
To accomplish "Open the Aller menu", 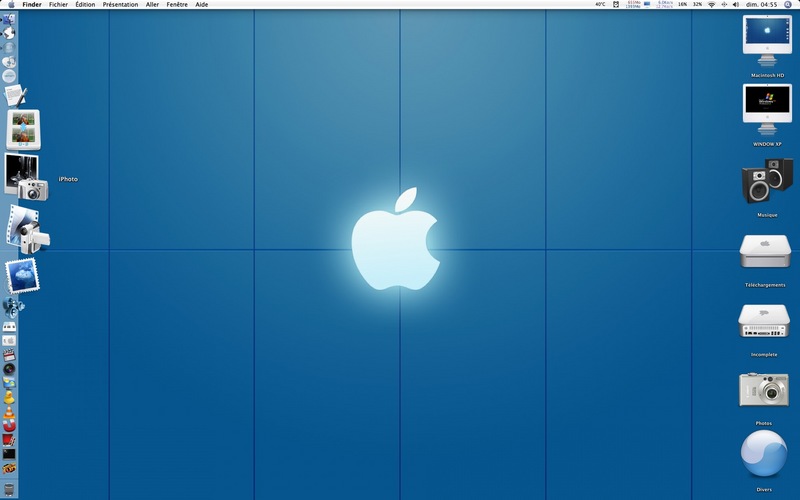I will pos(152,4).
